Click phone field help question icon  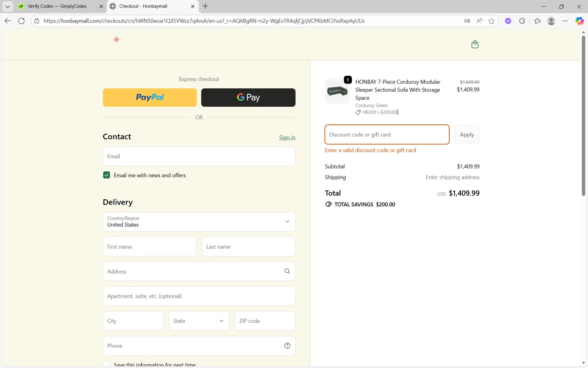pos(287,346)
